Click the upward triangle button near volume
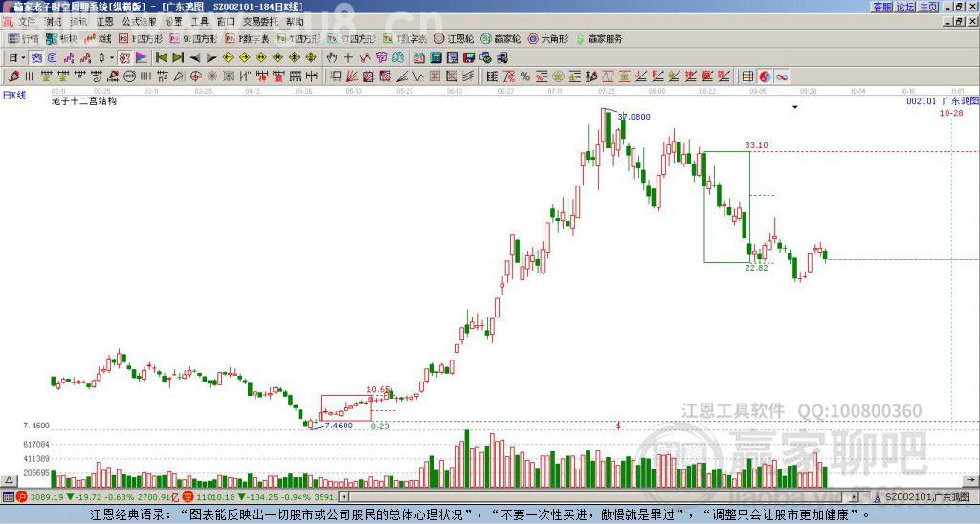The width and height of the screenshot is (980, 524). 8,480
